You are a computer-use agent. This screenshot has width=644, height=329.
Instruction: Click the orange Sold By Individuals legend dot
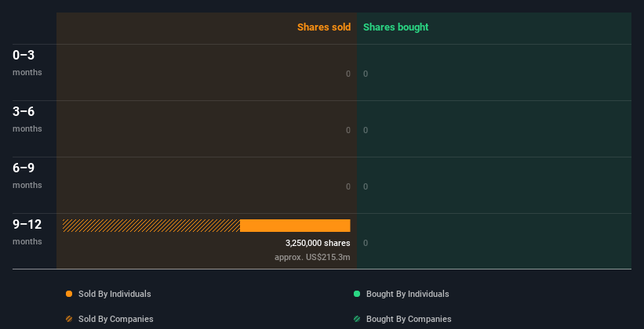point(69,294)
